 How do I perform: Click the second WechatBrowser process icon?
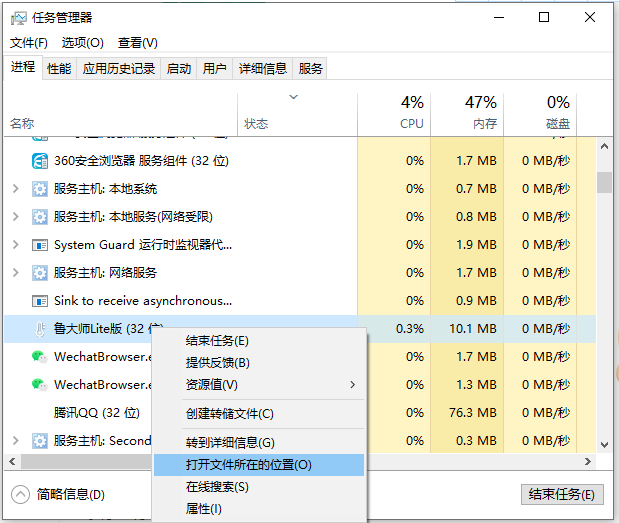point(40,384)
